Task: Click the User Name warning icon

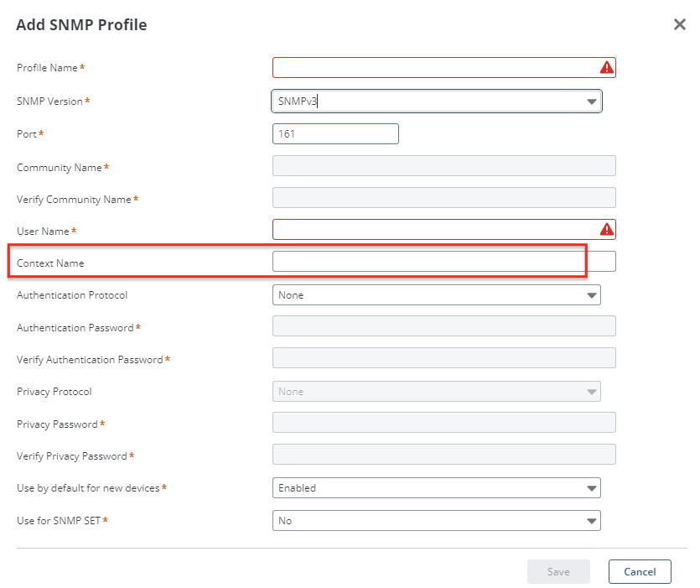Action: click(606, 230)
